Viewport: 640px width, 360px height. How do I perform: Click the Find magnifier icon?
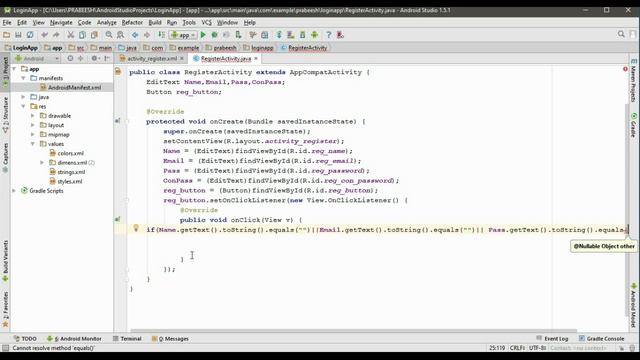(109, 35)
